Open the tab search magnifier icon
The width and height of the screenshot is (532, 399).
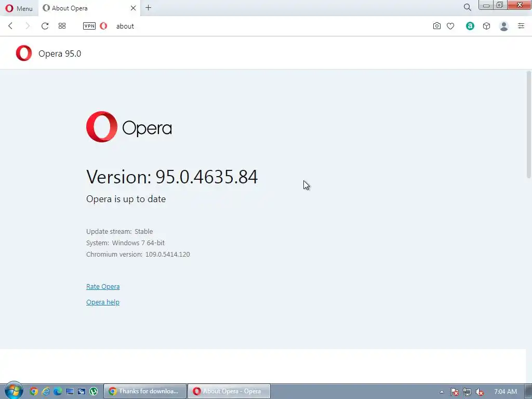(467, 7)
